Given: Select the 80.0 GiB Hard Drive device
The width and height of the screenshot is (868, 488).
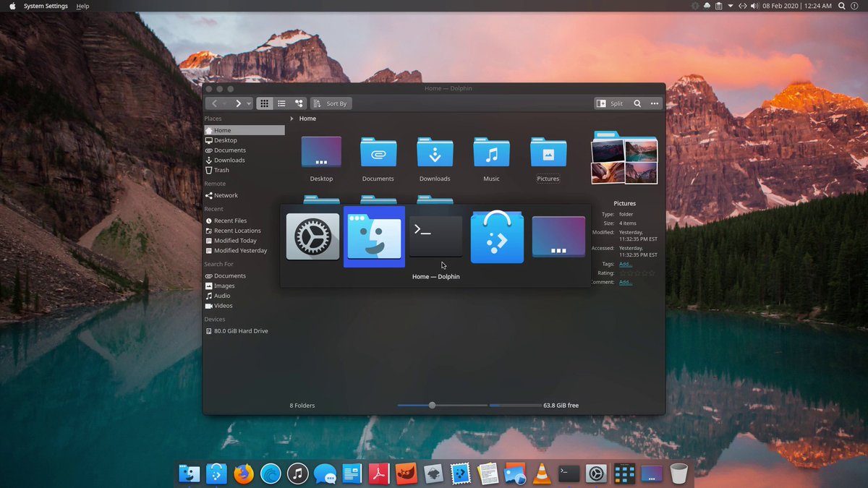Looking at the screenshot, I should pyautogui.click(x=244, y=331).
